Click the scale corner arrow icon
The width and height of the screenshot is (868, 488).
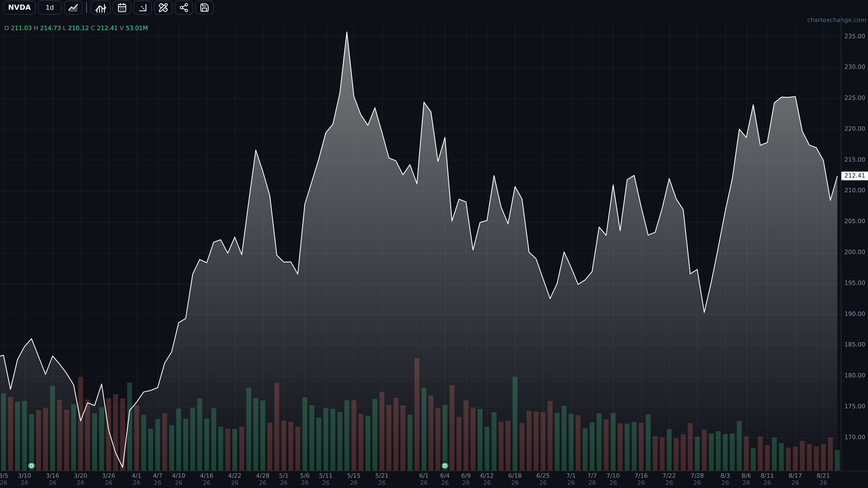142,7
